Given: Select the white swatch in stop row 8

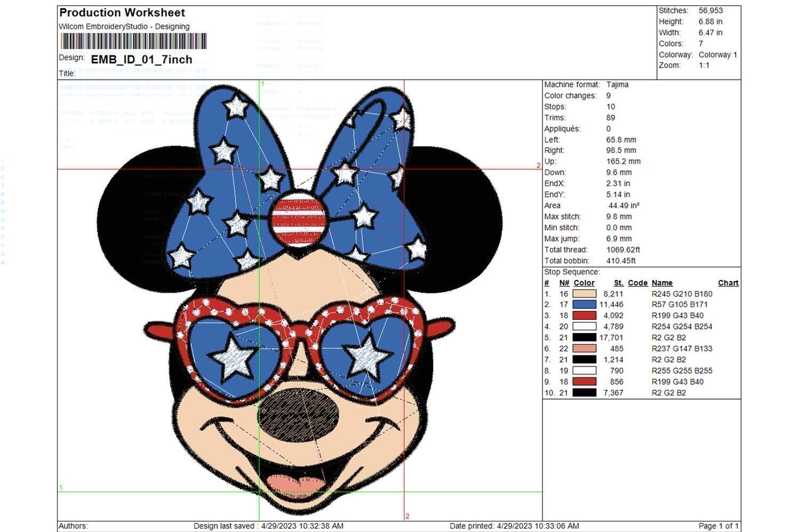Looking at the screenshot, I should tap(584, 370).
